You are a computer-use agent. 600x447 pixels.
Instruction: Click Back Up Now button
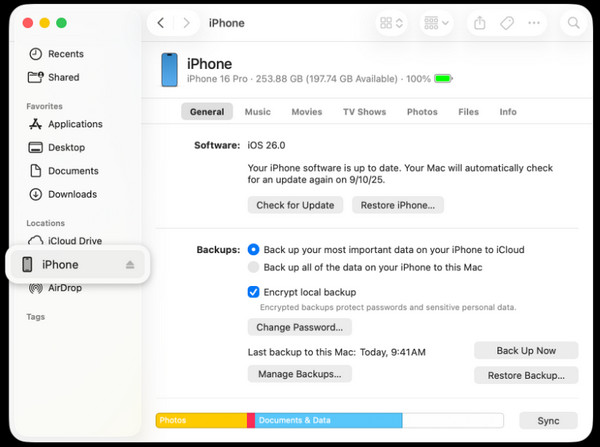pyautogui.click(x=526, y=351)
